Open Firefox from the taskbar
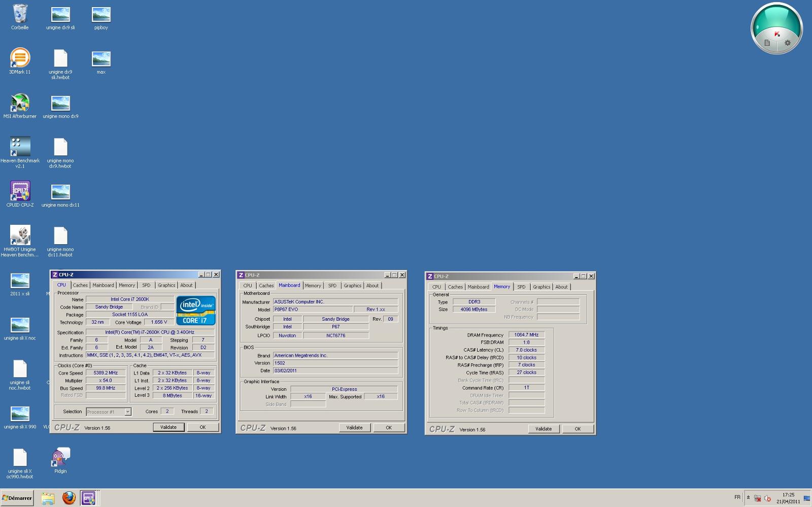812x507 pixels. 69,498
